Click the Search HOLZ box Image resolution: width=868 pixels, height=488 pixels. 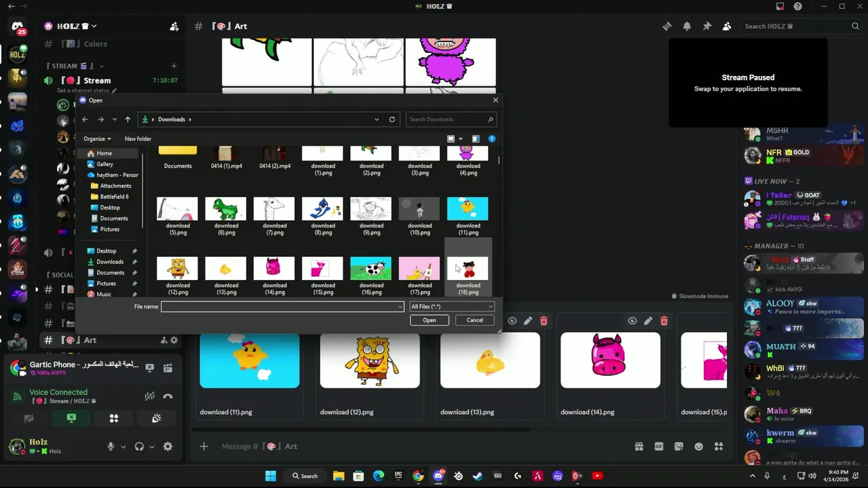coord(800,26)
